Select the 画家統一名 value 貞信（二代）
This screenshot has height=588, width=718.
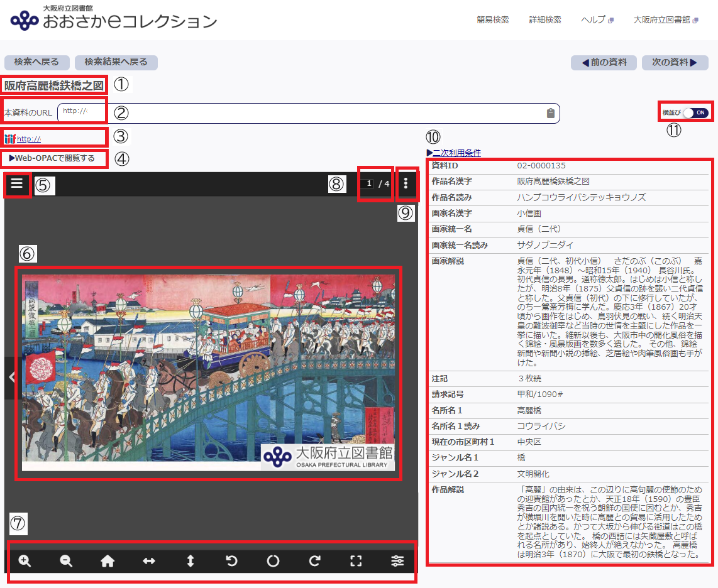point(539,229)
